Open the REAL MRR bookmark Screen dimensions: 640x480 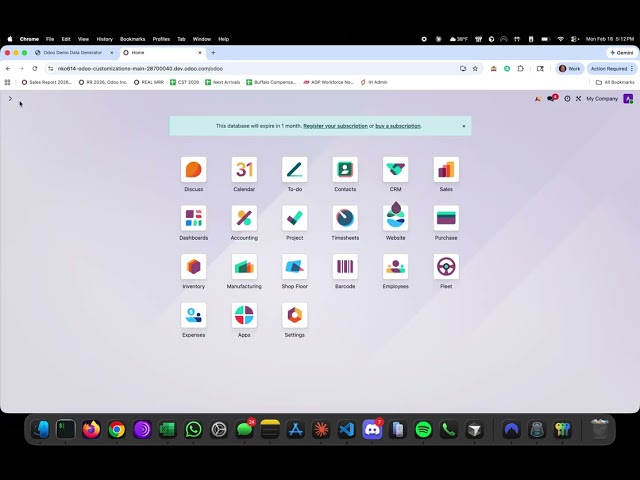[149, 82]
